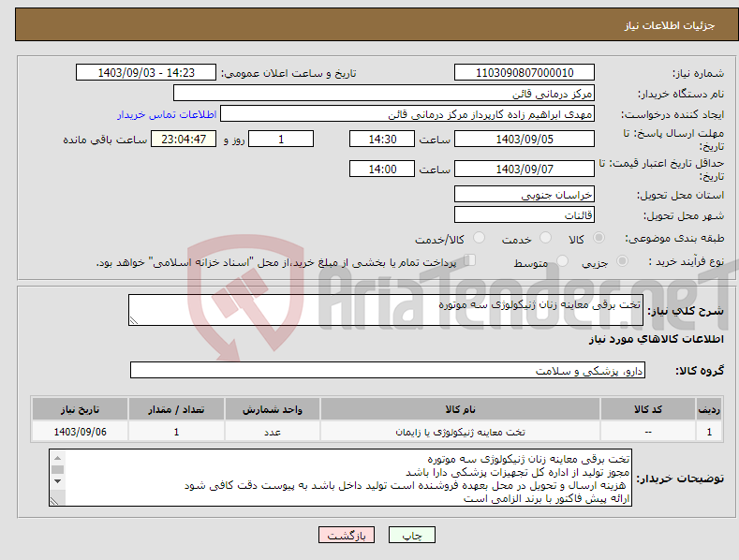Open اطلاعات تماس خریدار link
This screenshot has width=739, height=560.
[167, 114]
